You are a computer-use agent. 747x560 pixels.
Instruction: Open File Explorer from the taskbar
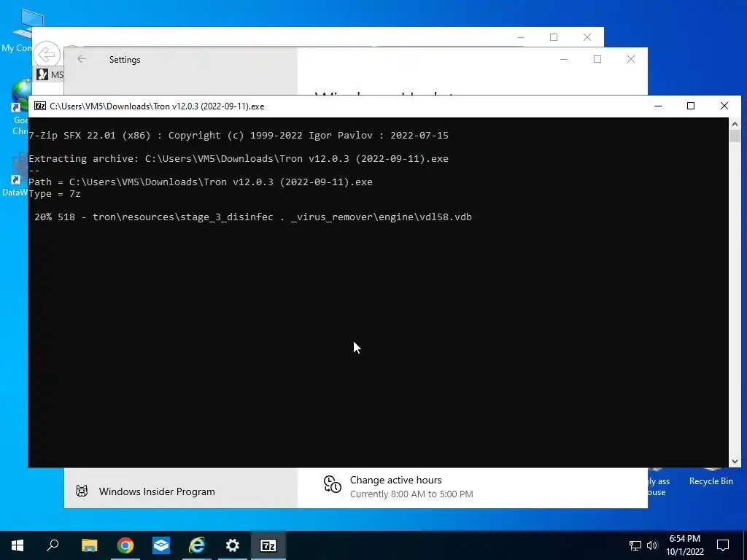coord(89,545)
